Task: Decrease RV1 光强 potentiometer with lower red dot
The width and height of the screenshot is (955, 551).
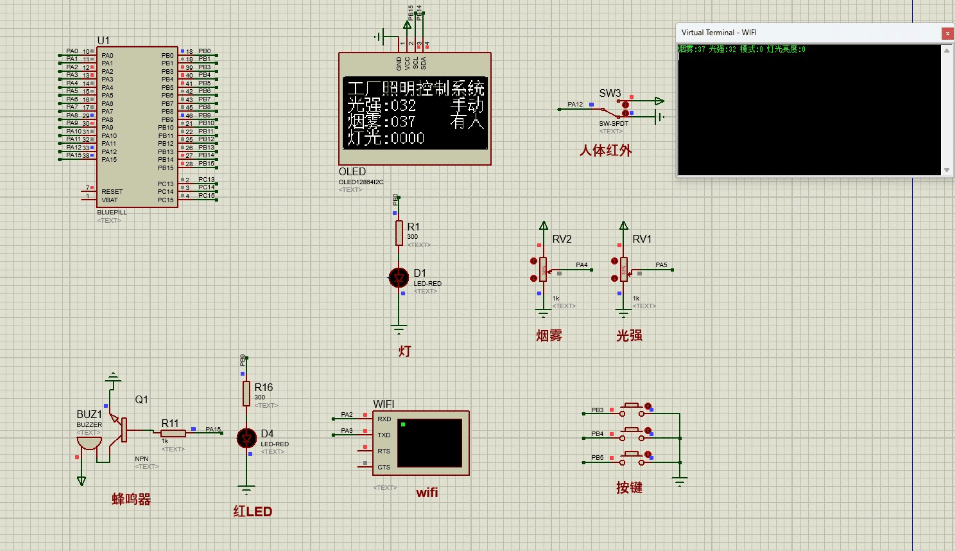Action: 612,277
